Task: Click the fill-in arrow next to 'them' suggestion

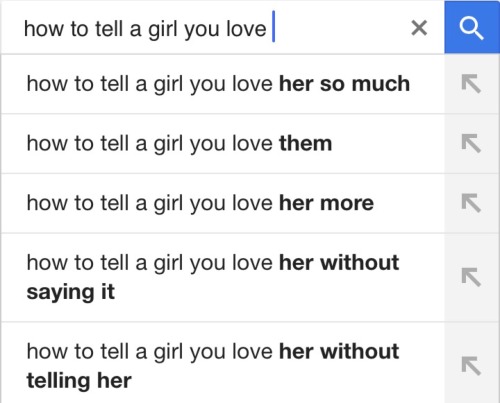Action: point(471,143)
